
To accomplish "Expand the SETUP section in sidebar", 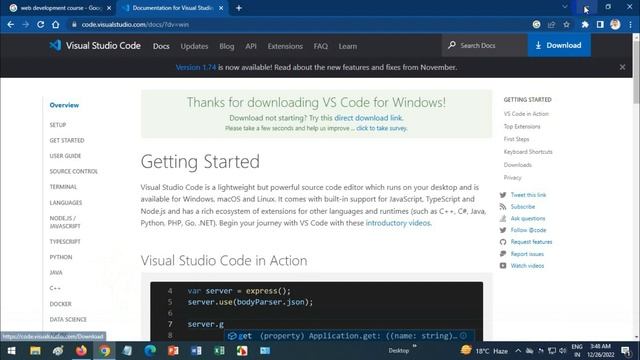I will (x=58, y=125).
